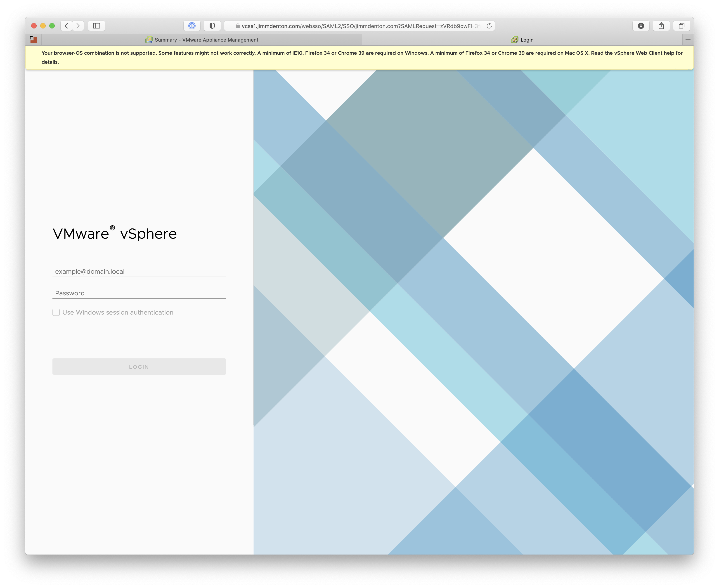The height and width of the screenshot is (588, 719).
Task: Focus the vcsa1.jimmdenton.com address bar
Action: [x=360, y=26]
